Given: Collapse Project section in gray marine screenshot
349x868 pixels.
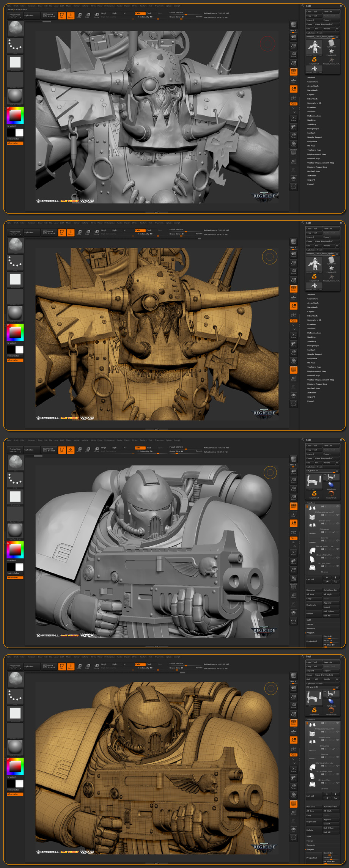Looking at the screenshot, I should [x=310, y=632].
